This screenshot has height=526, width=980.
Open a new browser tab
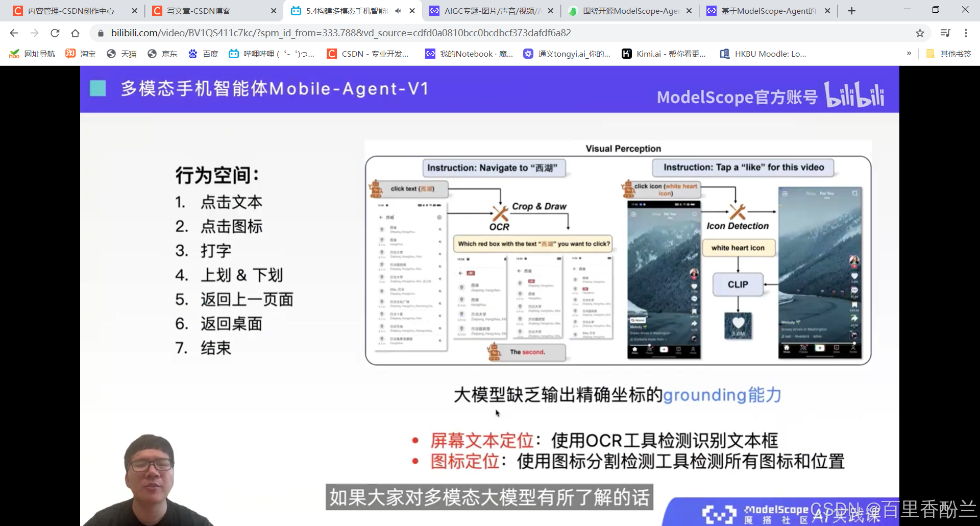click(x=851, y=11)
